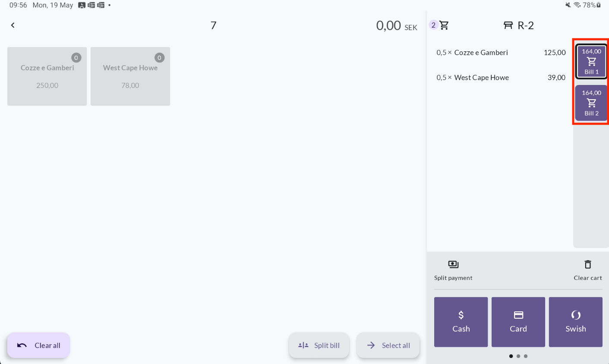The image size is (609, 364).
Task: Choose Swish payment method
Action: 576,322
